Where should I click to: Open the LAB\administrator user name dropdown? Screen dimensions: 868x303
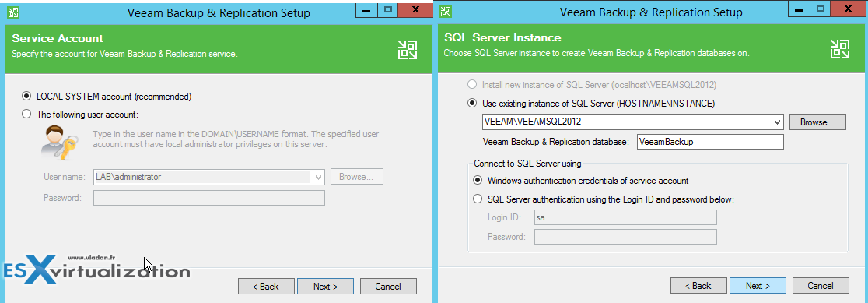[318, 178]
